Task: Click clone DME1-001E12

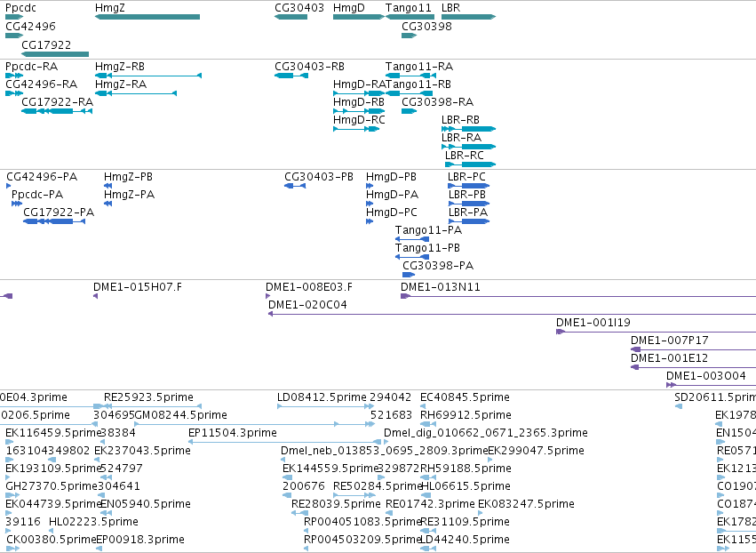Action: tap(669, 358)
